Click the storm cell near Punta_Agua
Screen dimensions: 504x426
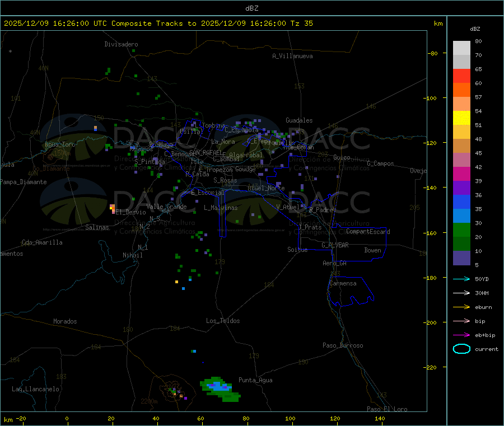(x=220, y=388)
